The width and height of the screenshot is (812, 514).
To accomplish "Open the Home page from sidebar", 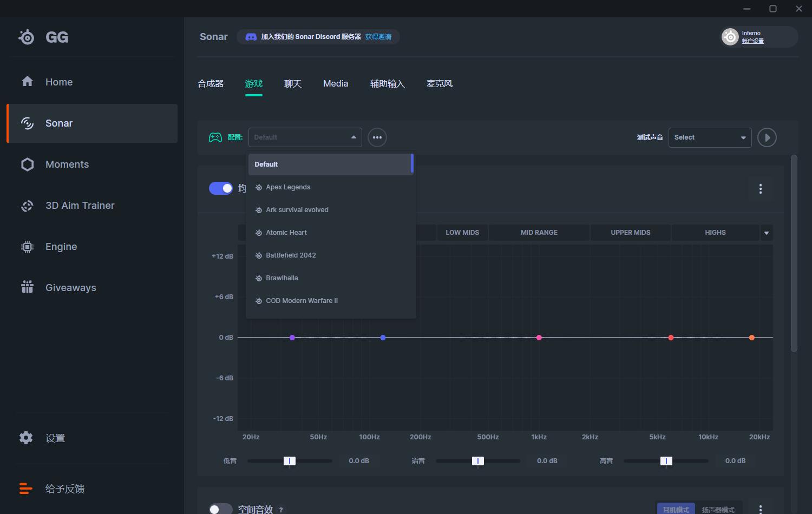I will pos(58,82).
